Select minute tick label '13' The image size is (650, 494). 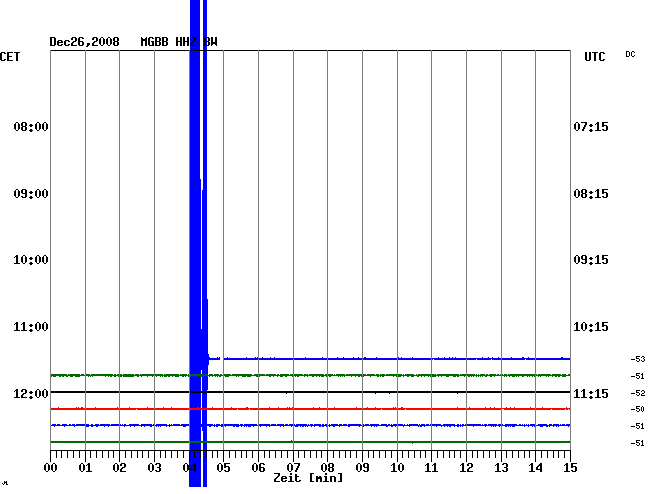[501, 467]
